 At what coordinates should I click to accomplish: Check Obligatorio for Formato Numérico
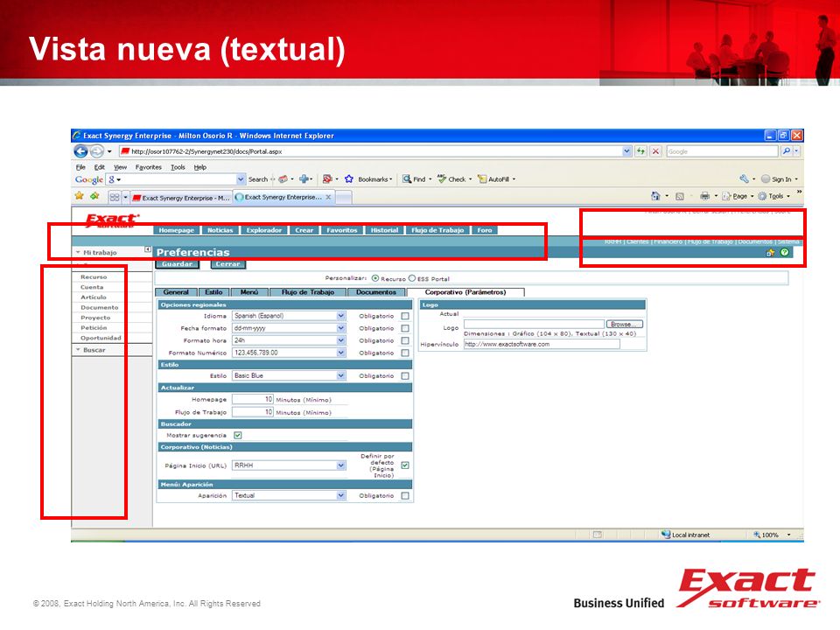(405, 353)
